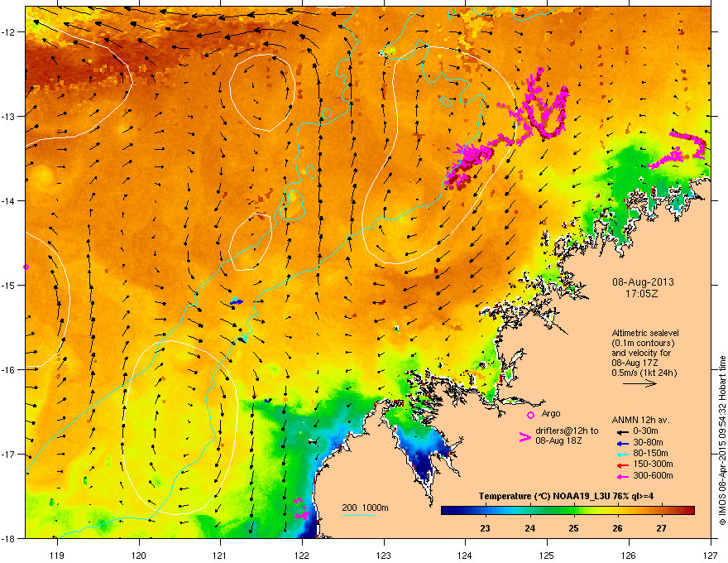Screen dimensions: 728x563
Task: Click the latitude axis label -17
Action: click(x=8, y=455)
